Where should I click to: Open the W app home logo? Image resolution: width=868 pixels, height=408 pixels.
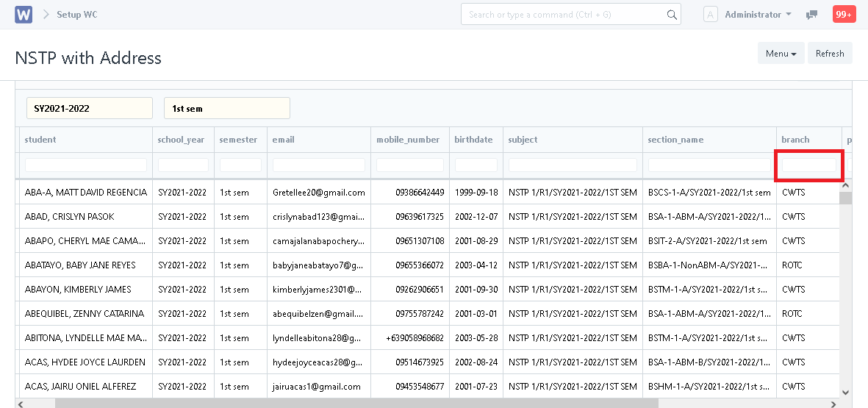tap(24, 15)
